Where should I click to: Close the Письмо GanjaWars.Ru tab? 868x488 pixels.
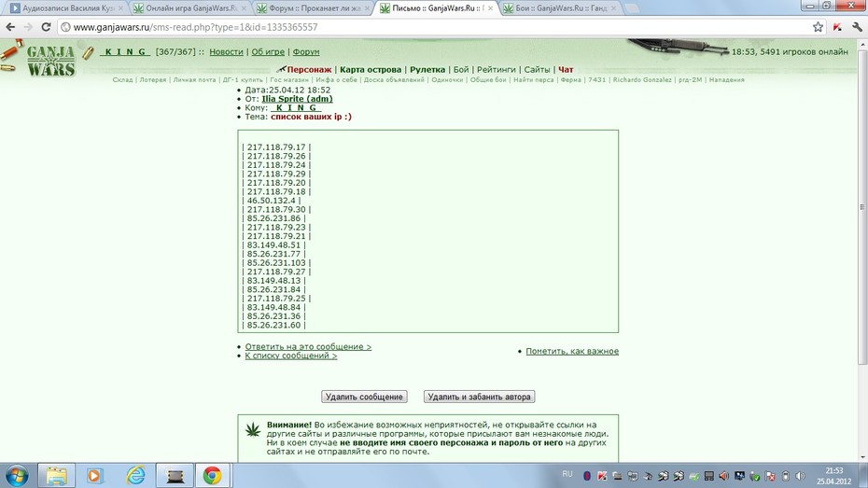click(490, 8)
